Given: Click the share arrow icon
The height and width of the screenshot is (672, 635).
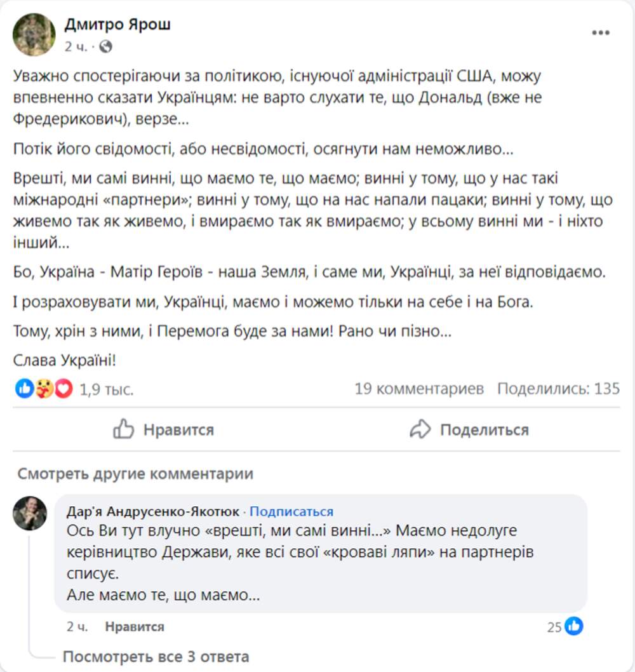Looking at the screenshot, I should pyautogui.click(x=420, y=430).
